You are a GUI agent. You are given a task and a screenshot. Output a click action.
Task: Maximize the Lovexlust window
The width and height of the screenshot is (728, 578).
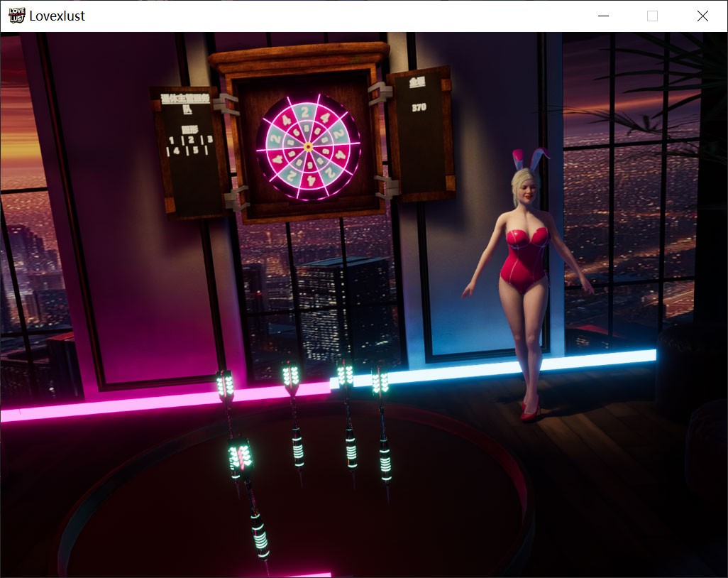[x=652, y=16]
